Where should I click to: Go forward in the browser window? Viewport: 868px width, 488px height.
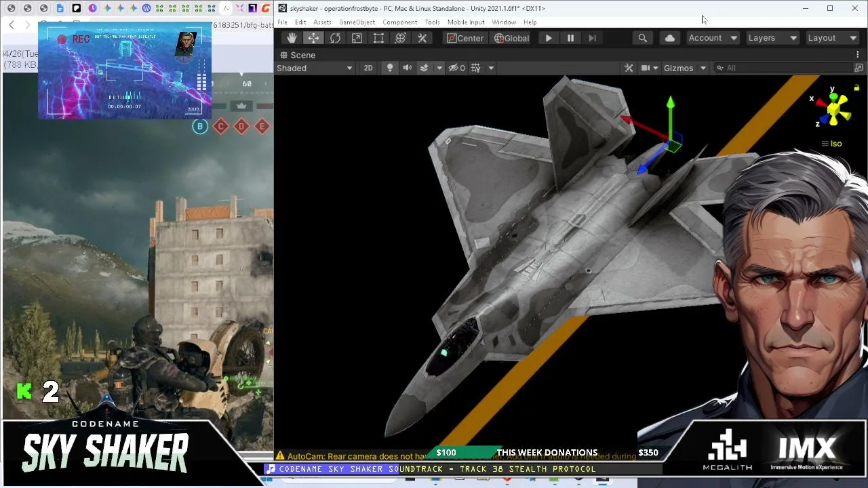pyautogui.click(x=27, y=24)
